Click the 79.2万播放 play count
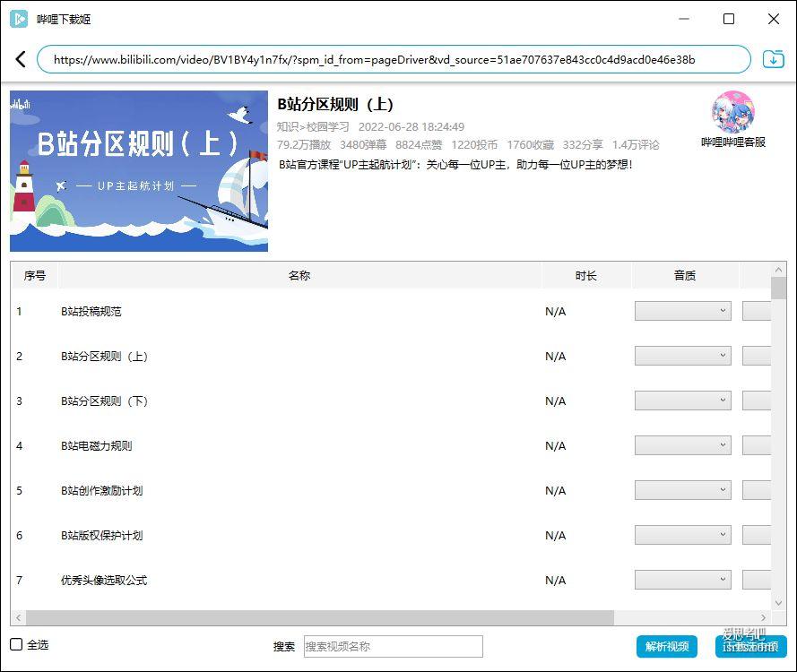Viewport: 797px width, 672px height. [x=304, y=145]
